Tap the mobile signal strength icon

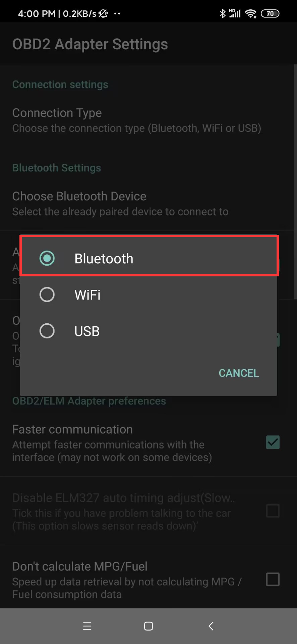(x=235, y=13)
